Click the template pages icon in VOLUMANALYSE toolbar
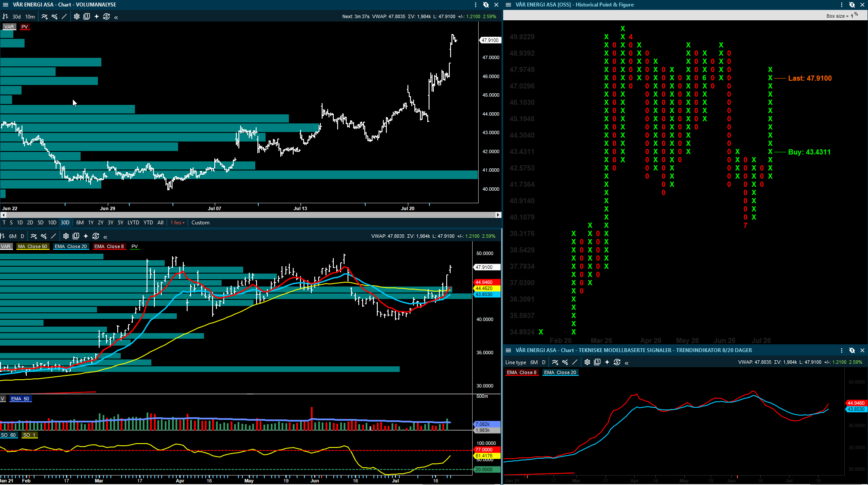Viewport: 868px width, 485px height. (87, 16)
